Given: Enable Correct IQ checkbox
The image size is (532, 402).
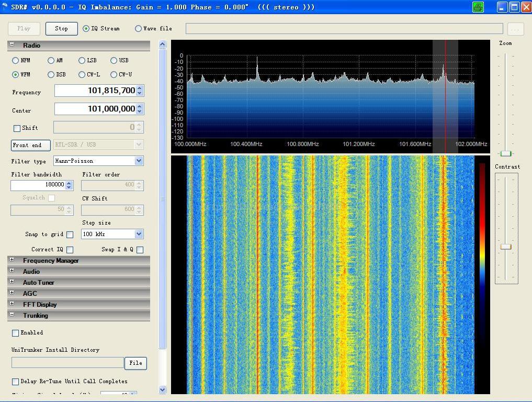Looking at the screenshot, I should point(70,250).
